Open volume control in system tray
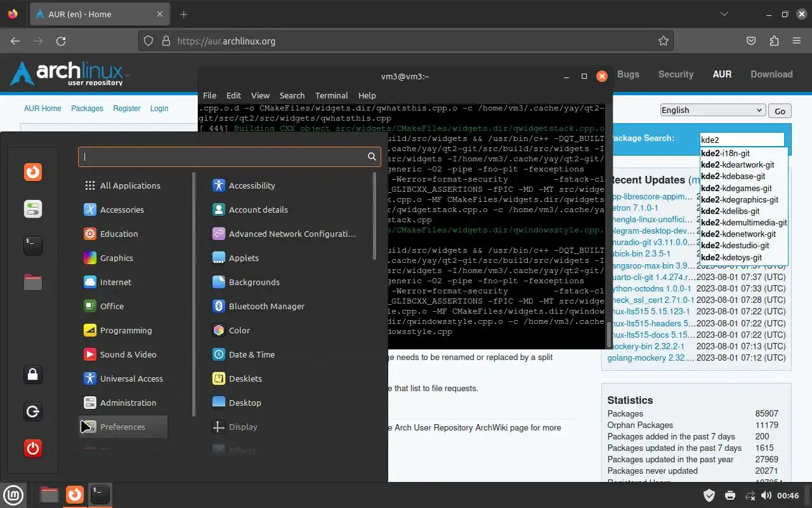This screenshot has height=508, width=812. point(766,495)
